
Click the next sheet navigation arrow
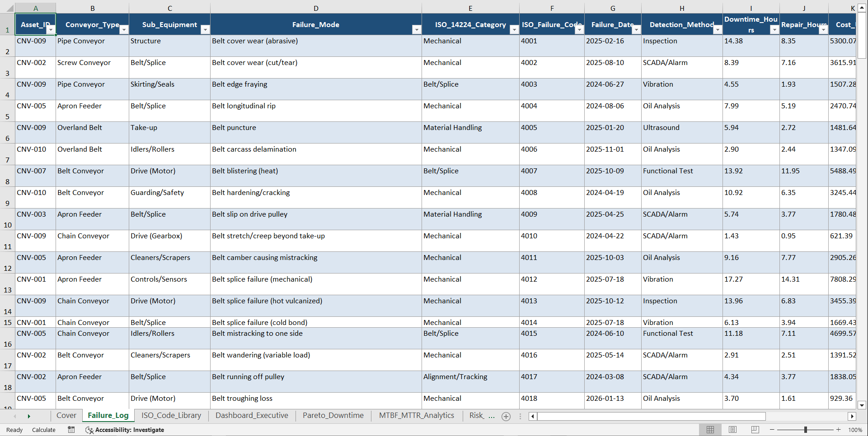click(29, 416)
